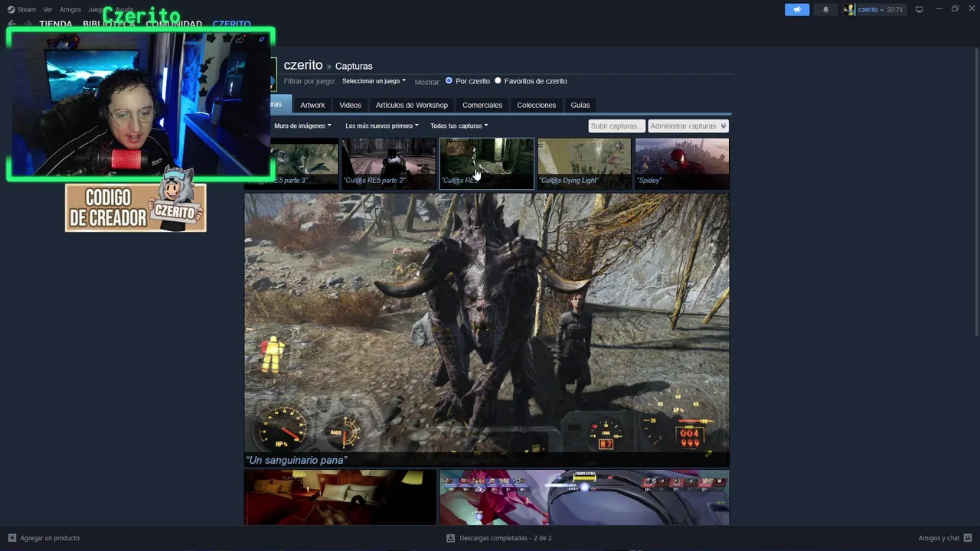
Task: Open the Artículos de Workshop tab
Action: click(x=412, y=105)
